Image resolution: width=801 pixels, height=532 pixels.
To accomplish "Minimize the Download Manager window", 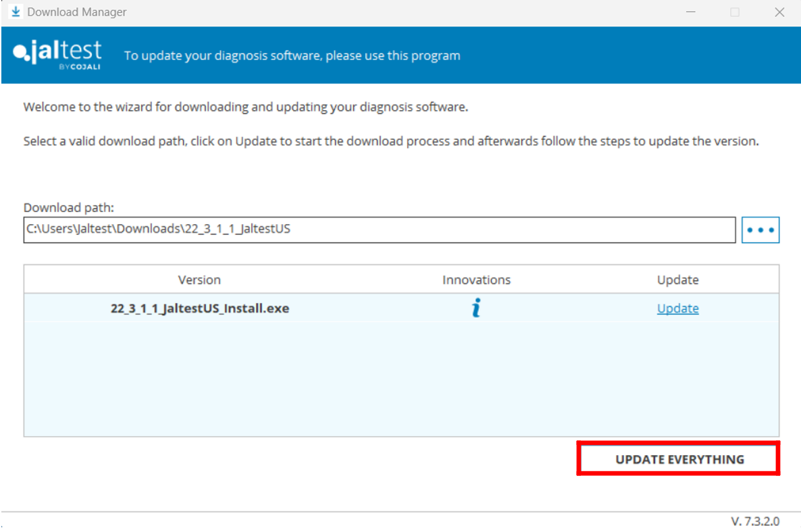I will tap(691, 11).
